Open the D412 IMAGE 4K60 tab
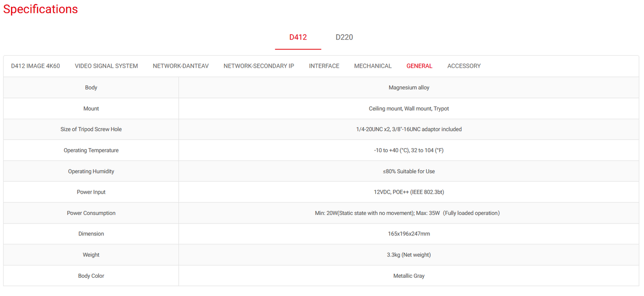 (35, 66)
